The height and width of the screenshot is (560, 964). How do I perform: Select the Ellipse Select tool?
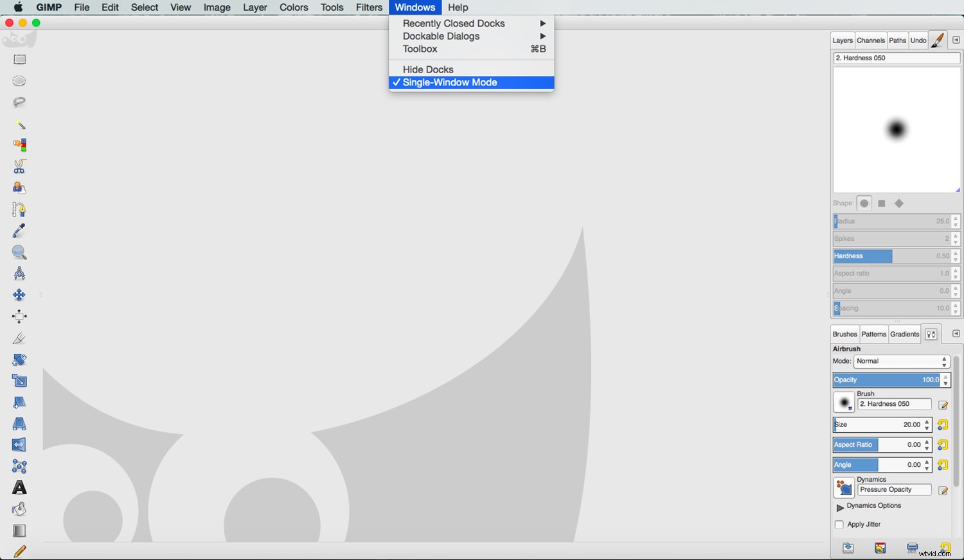[19, 80]
